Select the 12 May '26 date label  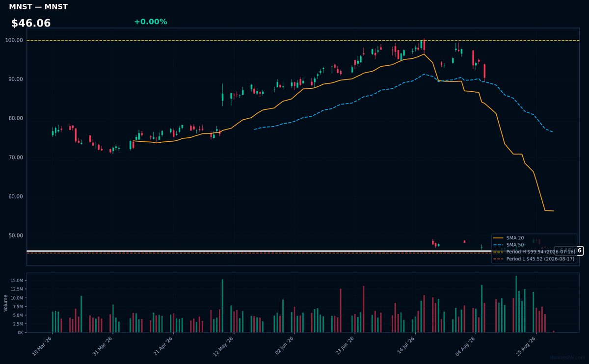coord(222,346)
